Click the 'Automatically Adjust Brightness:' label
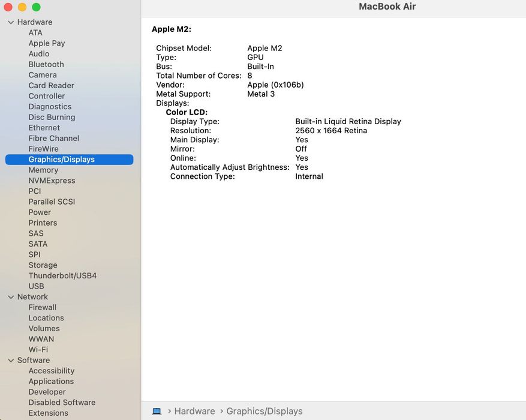 (230, 167)
